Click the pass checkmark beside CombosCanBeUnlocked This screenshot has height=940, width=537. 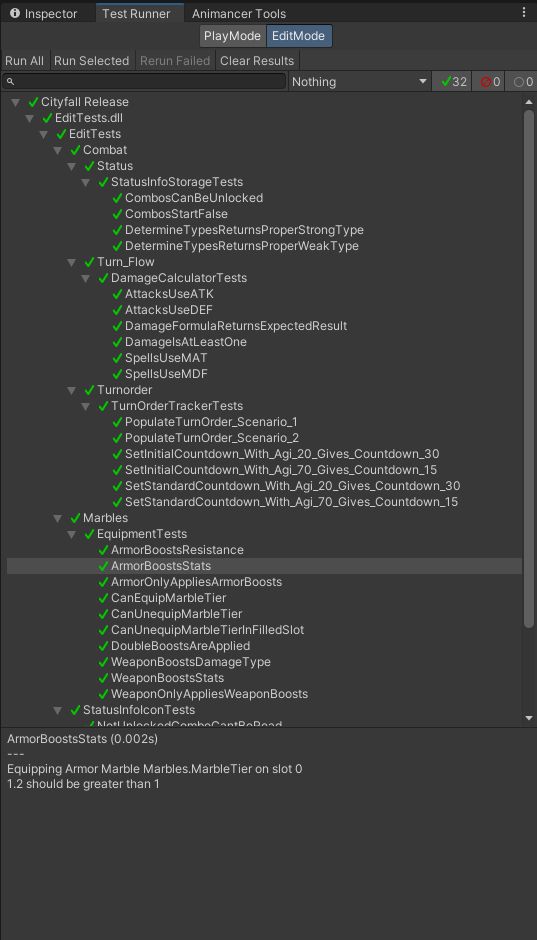[x=117, y=198]
